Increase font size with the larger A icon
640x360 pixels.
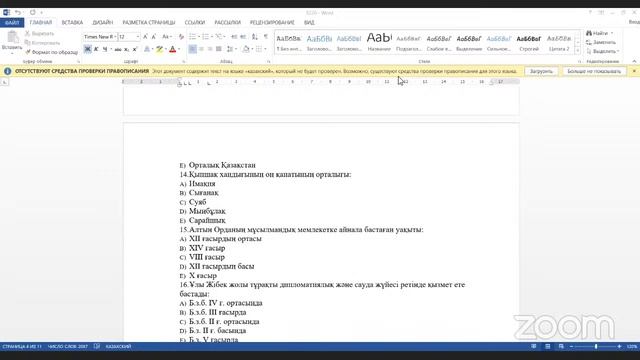(x=145, y=37)
